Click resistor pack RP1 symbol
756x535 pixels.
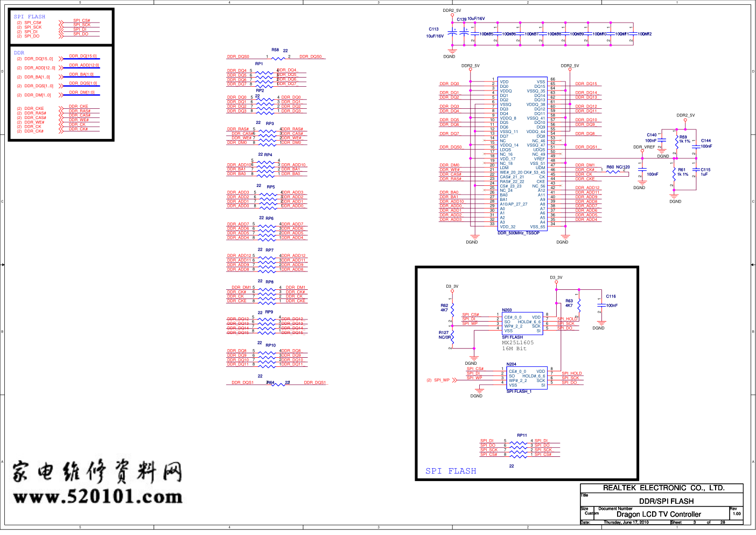(x=264, y=77)
